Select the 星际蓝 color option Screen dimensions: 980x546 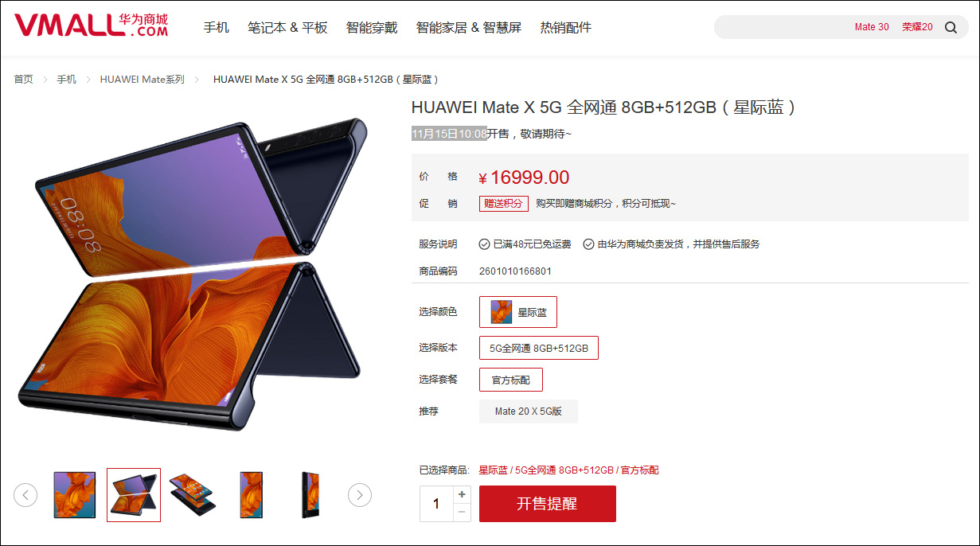point(518,312)
